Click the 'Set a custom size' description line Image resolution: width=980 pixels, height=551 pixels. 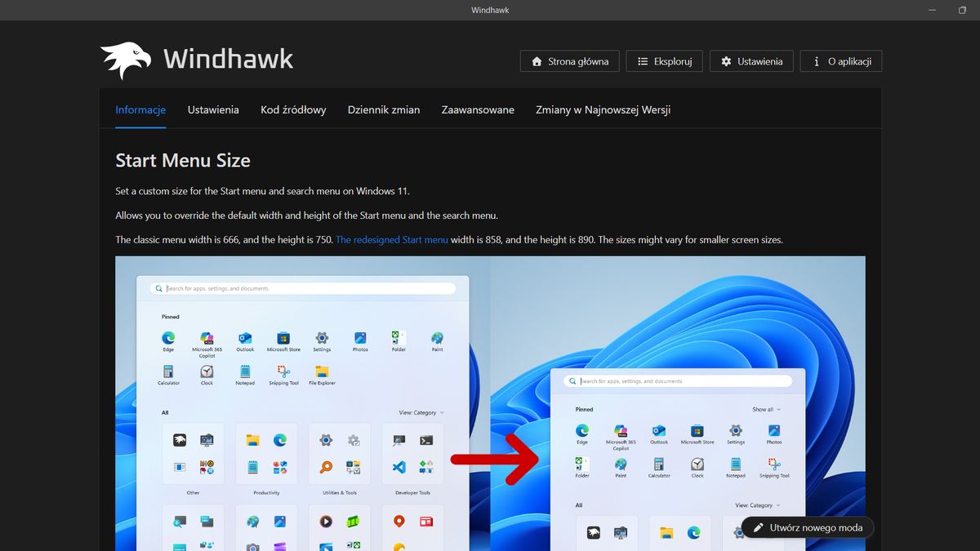point(262,191)
